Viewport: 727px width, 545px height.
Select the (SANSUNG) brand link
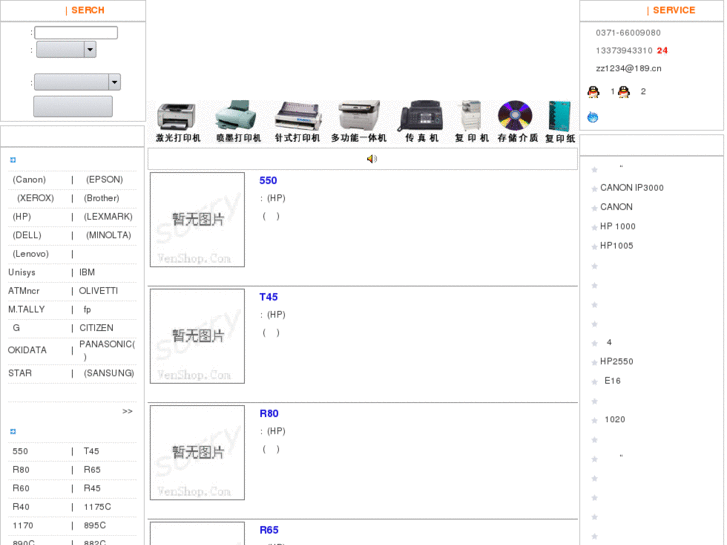click(109, 373)
